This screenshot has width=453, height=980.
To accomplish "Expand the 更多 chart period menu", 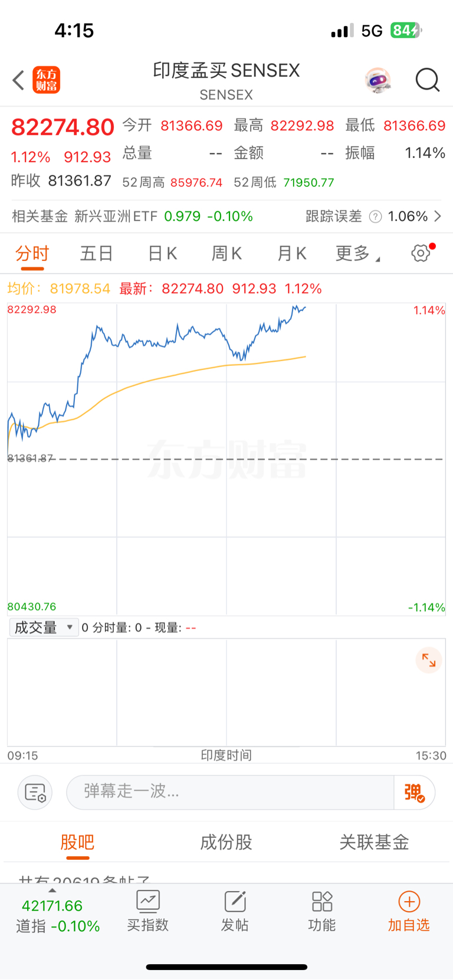I will (357, 254).
